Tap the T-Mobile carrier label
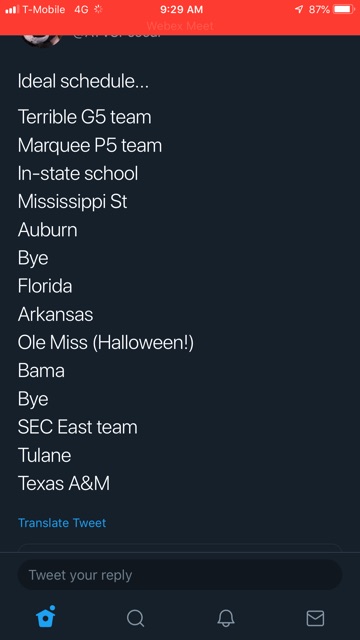The height and width of the screenshot is (640, 360). tap(43, 9)
